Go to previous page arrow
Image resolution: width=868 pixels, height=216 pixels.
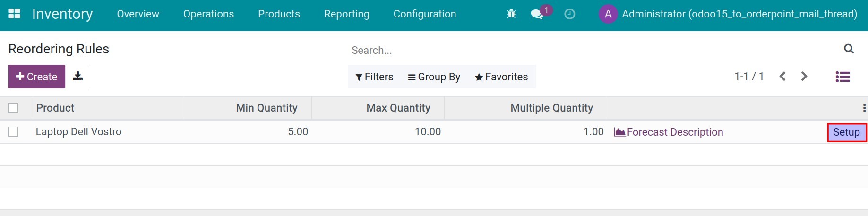(782, 77)
